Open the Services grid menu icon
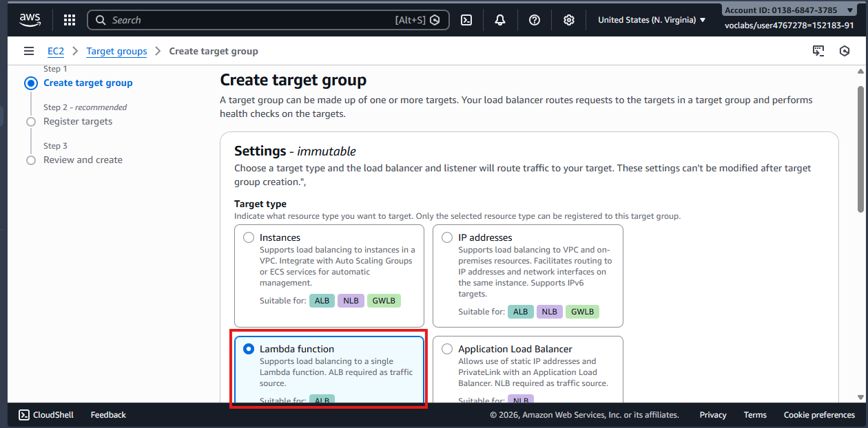868x428 pixels. tap(70, 20)
